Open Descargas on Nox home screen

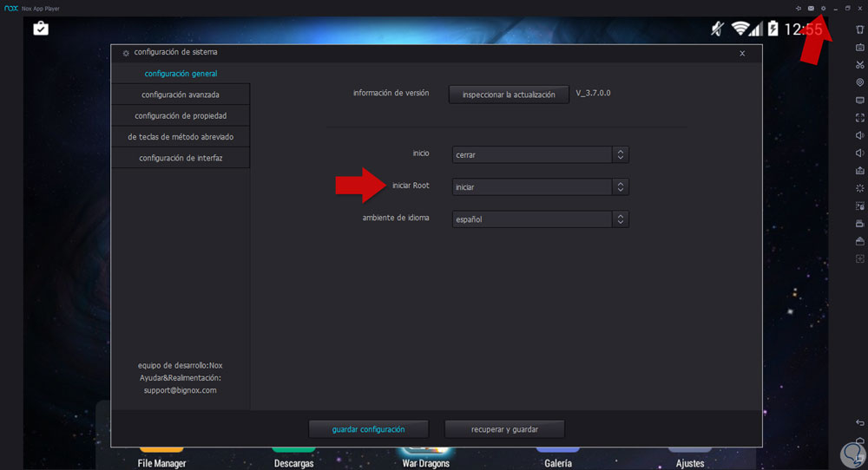coord(294,456)
